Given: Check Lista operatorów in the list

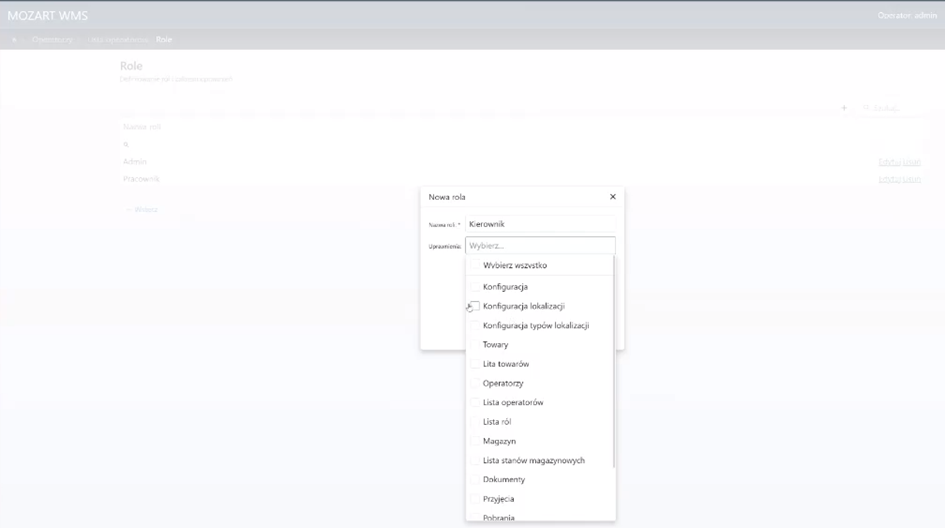Looking at the screenshot, I should coord(475,402).
